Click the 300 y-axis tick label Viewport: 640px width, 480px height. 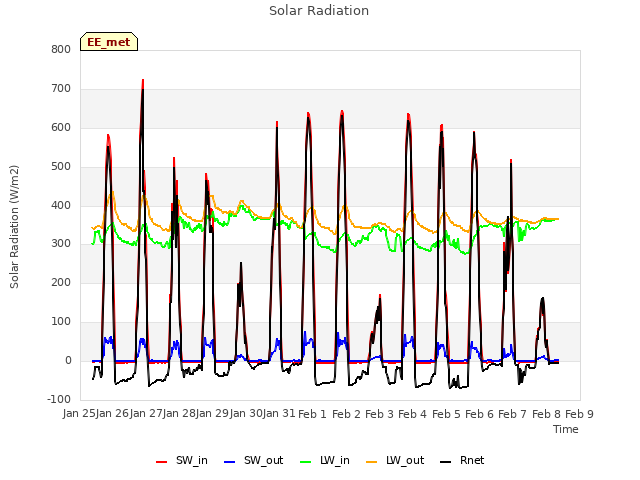click(61, 244)
